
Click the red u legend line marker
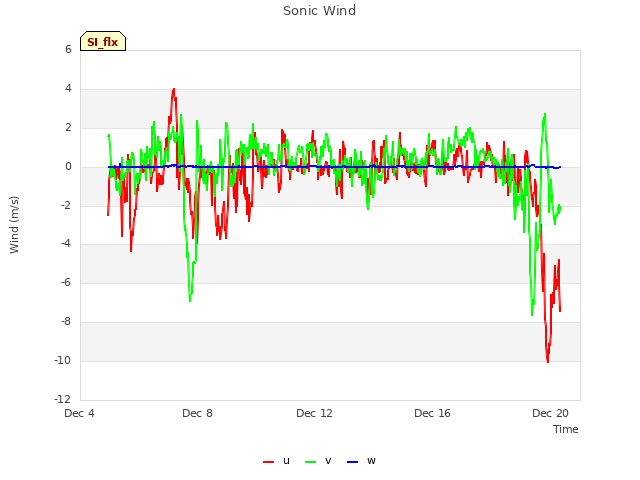269,462
